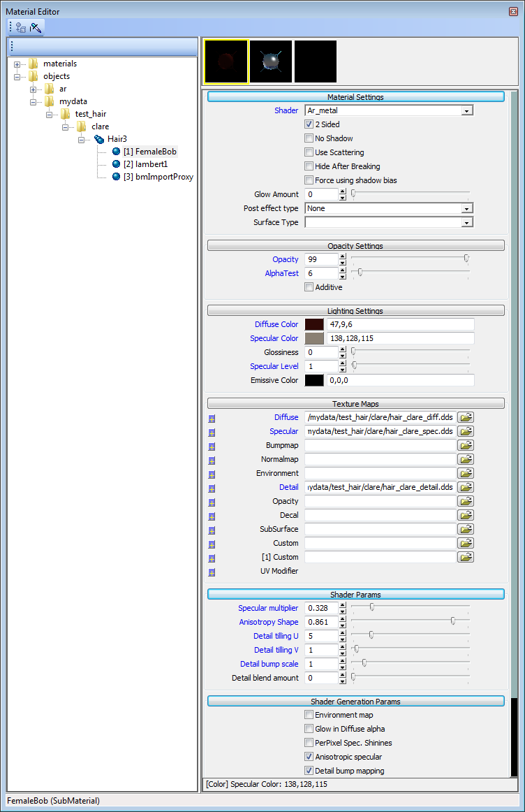
Task: Open the Post effect type dropdown
Action: tap(467, 209)
